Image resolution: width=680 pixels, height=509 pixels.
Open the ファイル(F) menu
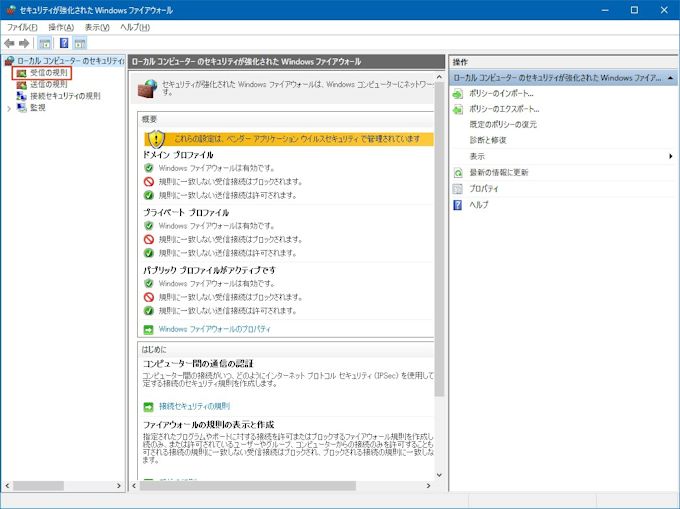[22, 27]
